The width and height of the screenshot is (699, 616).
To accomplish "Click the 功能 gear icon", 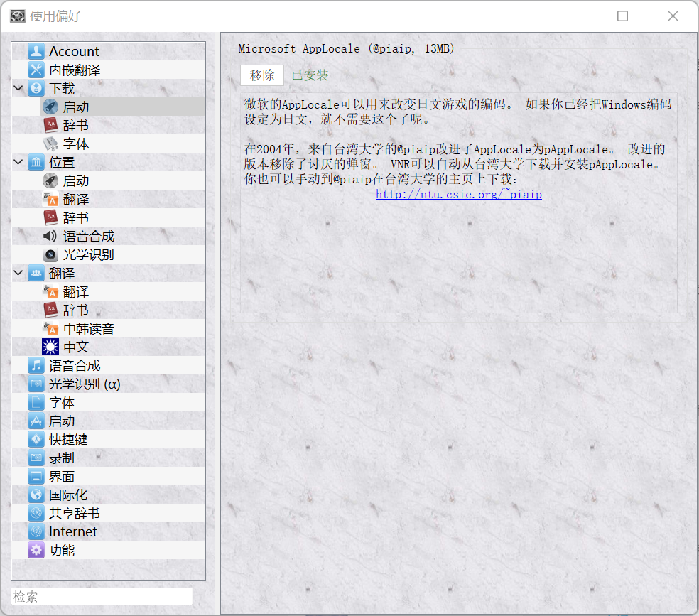I will tap(36, 550).
